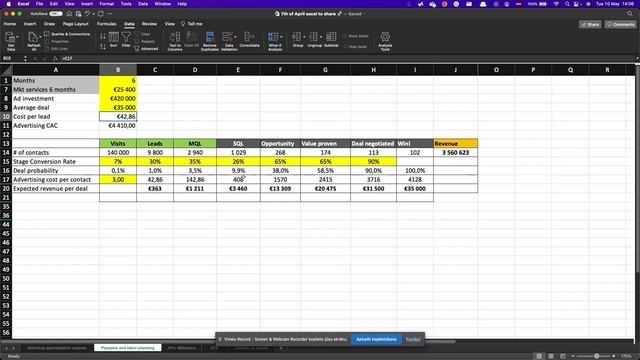Click the formula bar input
This screenshot has height=360, width=640.
point(347,58)
